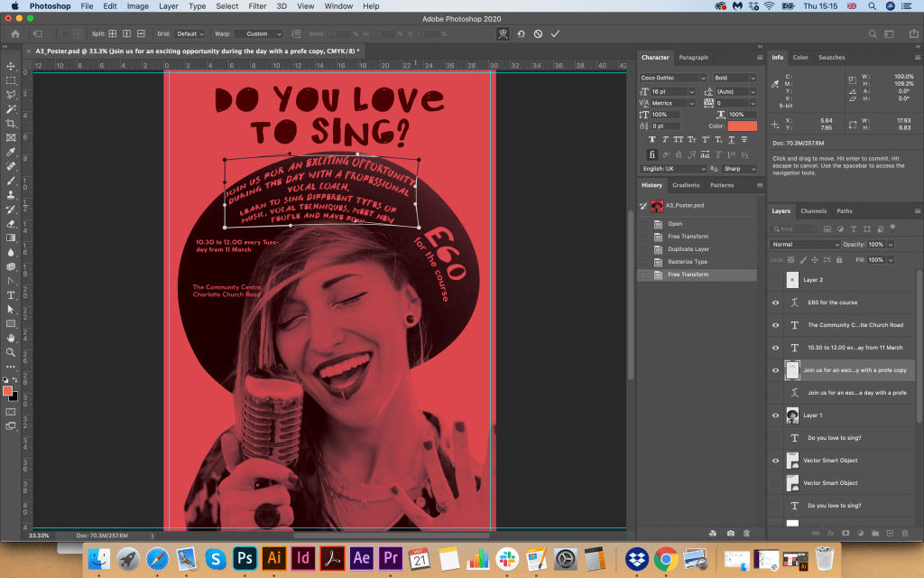Screen dimensions: 924x578
Task: Hide the '£60 for the course' layer
Action: point(775,303)
